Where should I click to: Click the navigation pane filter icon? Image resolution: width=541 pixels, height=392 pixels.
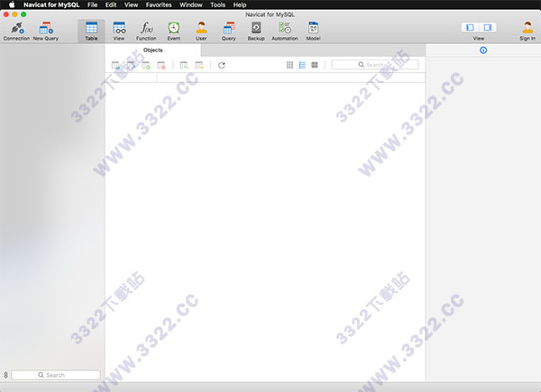[5, 375]
